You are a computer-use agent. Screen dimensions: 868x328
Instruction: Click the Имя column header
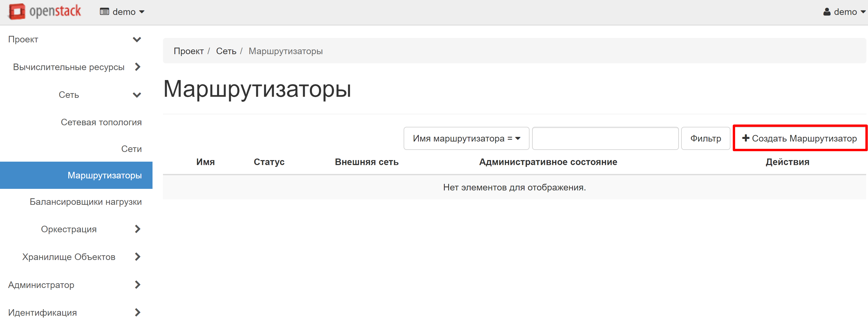coord(205,162)
